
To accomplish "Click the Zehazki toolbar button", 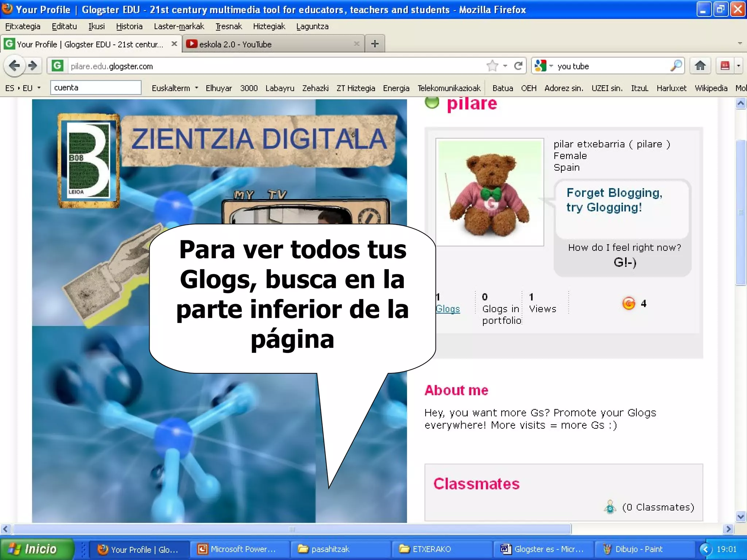I will coord(315,88).
